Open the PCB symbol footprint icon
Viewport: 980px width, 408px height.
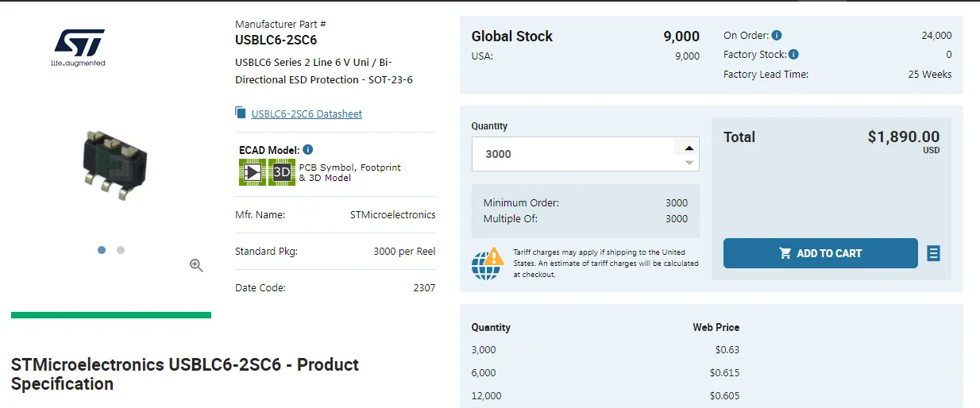[x=253, y=172]
